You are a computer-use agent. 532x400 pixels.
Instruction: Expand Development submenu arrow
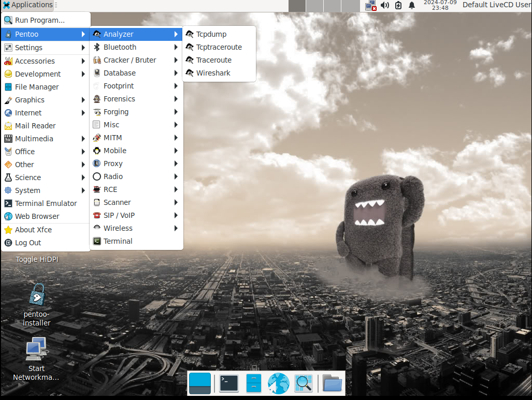[83, 74]
